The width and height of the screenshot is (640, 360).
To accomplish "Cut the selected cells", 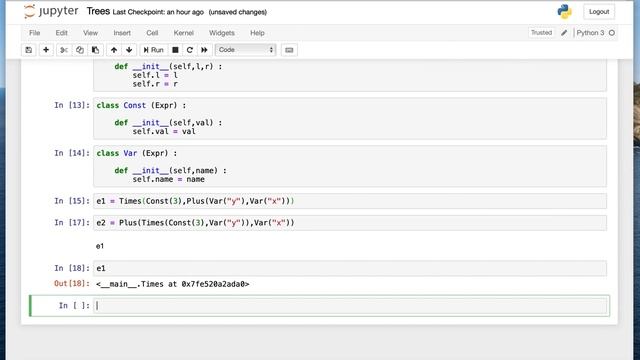I will [x=64, y=50].
